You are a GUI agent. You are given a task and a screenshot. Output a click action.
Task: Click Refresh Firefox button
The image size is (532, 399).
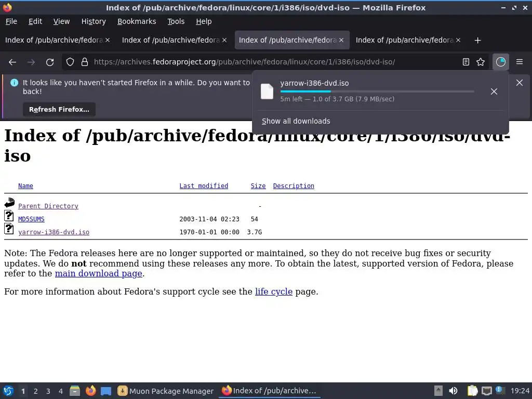point(59,110)
